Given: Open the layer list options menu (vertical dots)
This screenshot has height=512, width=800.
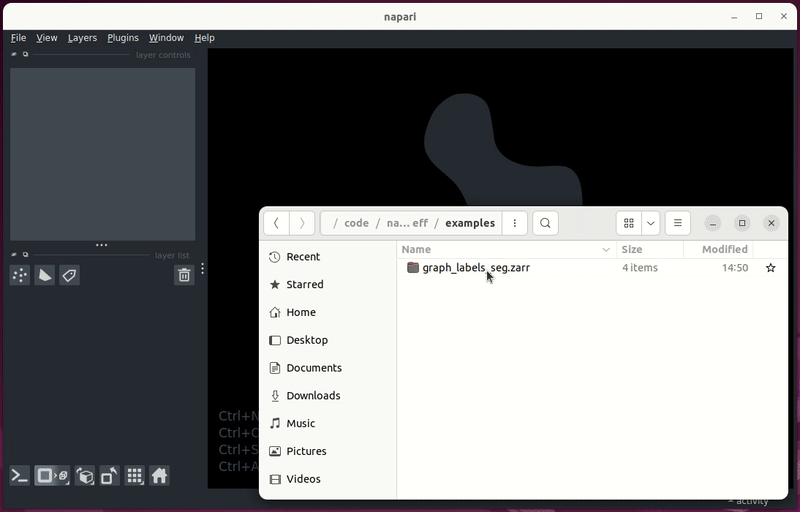Looking at the screenshot, I should click(203, 268).
